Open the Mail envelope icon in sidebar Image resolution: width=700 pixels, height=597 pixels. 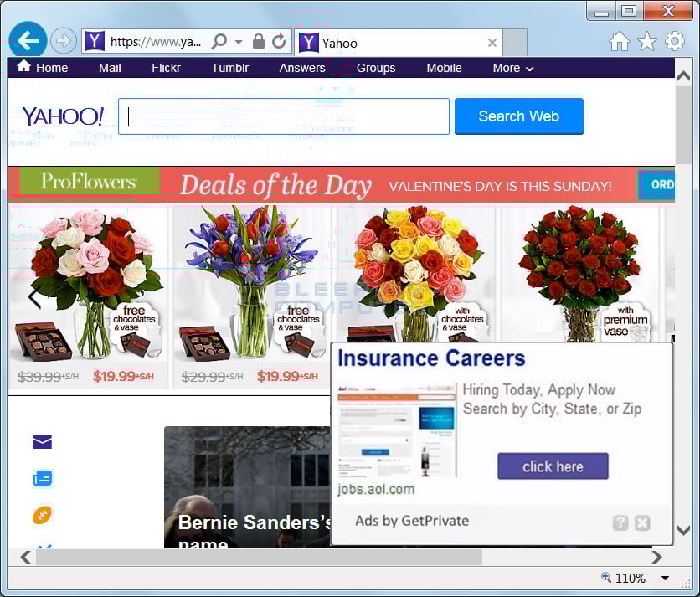click(43, 442)
